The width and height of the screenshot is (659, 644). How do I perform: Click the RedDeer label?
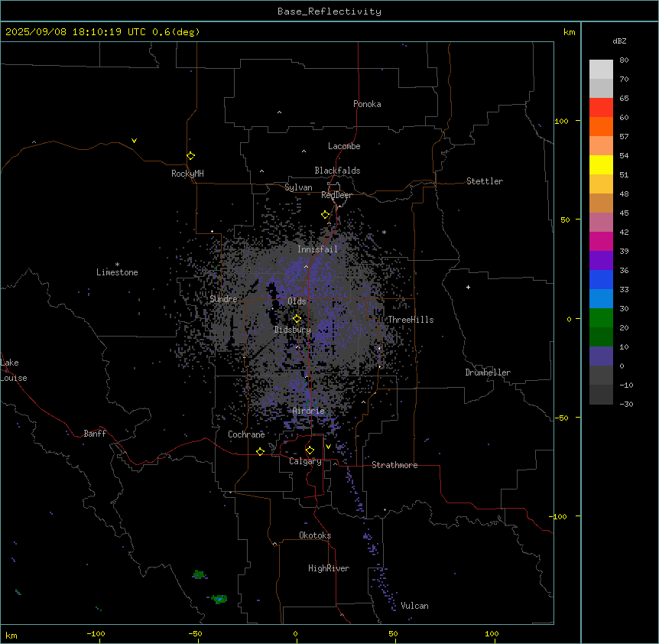(336, 195)
